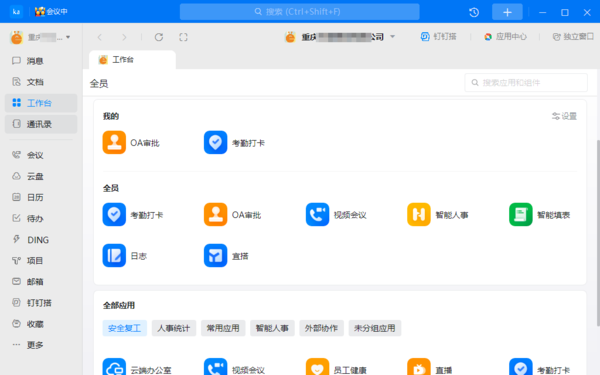Image resolution: width=600 pixels, height=375 pixels.
Task: Click the forward navigation arrow
Action: (124, 37)
